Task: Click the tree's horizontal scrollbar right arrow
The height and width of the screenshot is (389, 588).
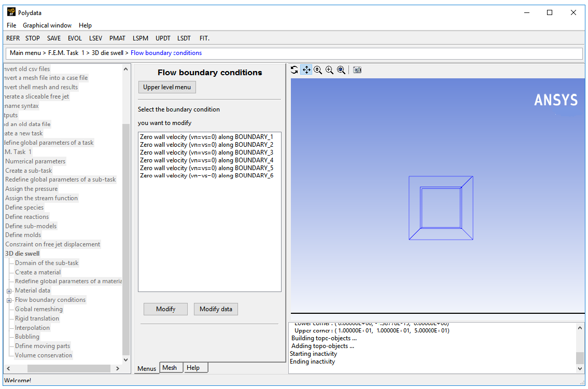Action: tap(117, 368)
